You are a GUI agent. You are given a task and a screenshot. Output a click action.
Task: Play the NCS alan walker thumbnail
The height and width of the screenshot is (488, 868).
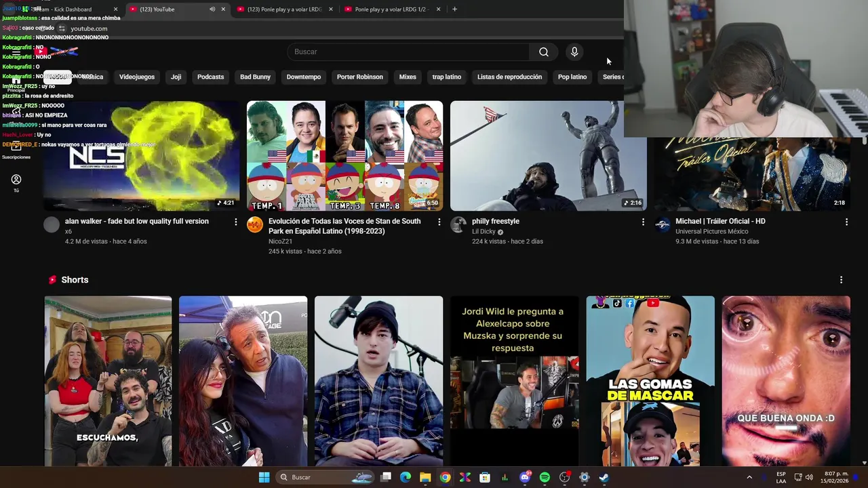point(141,156)
